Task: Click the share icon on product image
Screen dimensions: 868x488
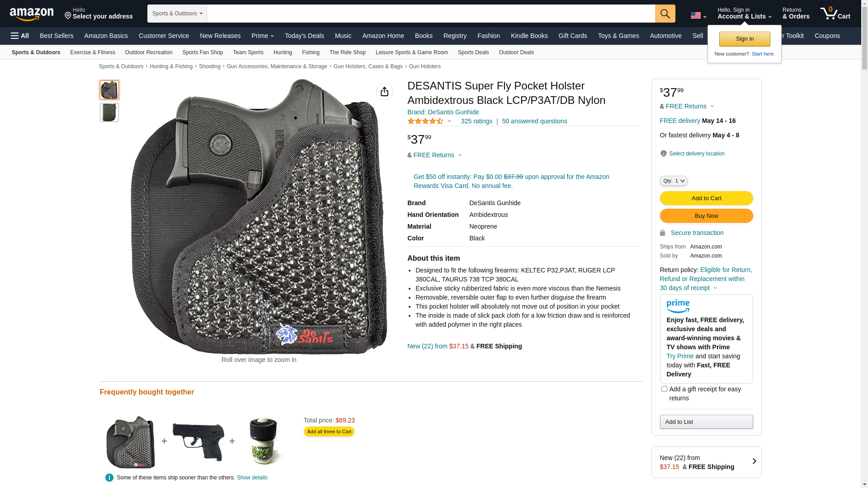Action: pyautogui.click(x=384, y=92)
